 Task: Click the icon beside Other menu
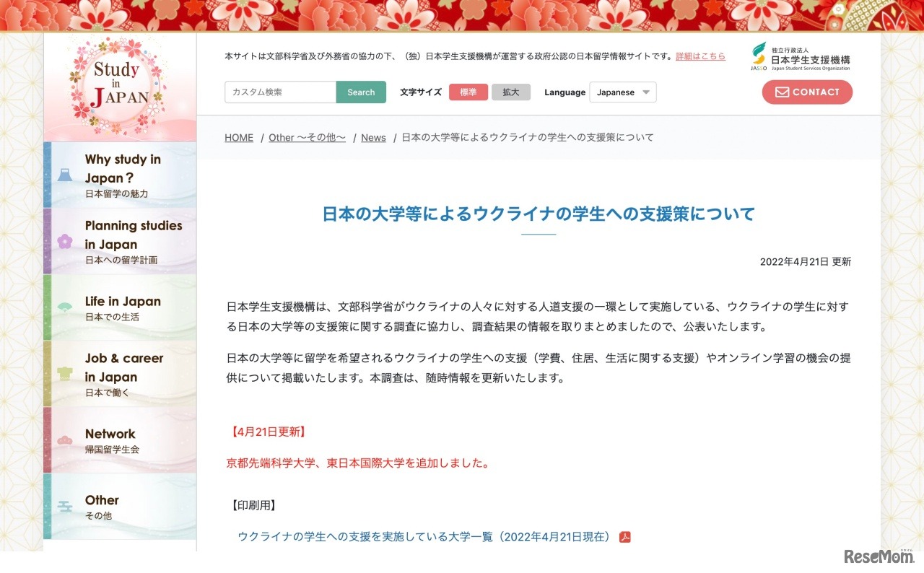click(x=65, y=506)
